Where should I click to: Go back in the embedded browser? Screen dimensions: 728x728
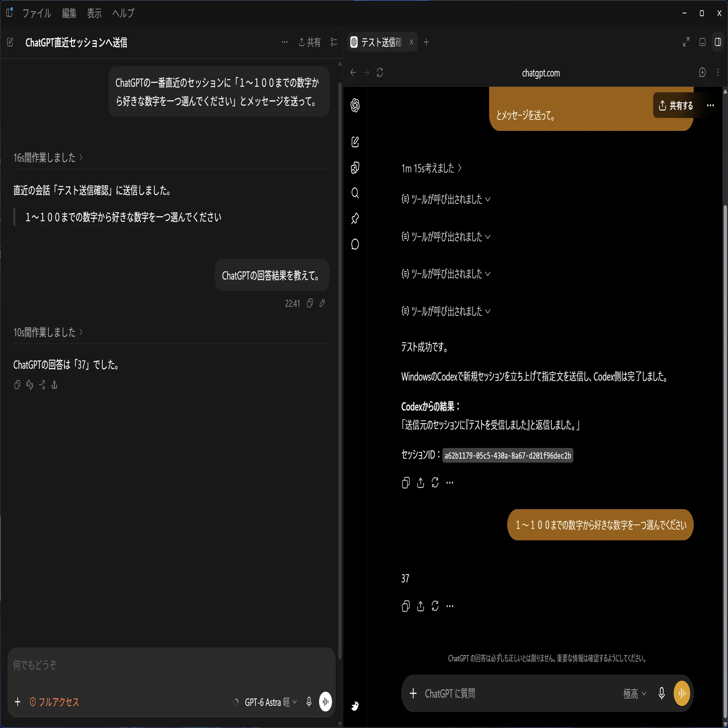coord(353,73)
